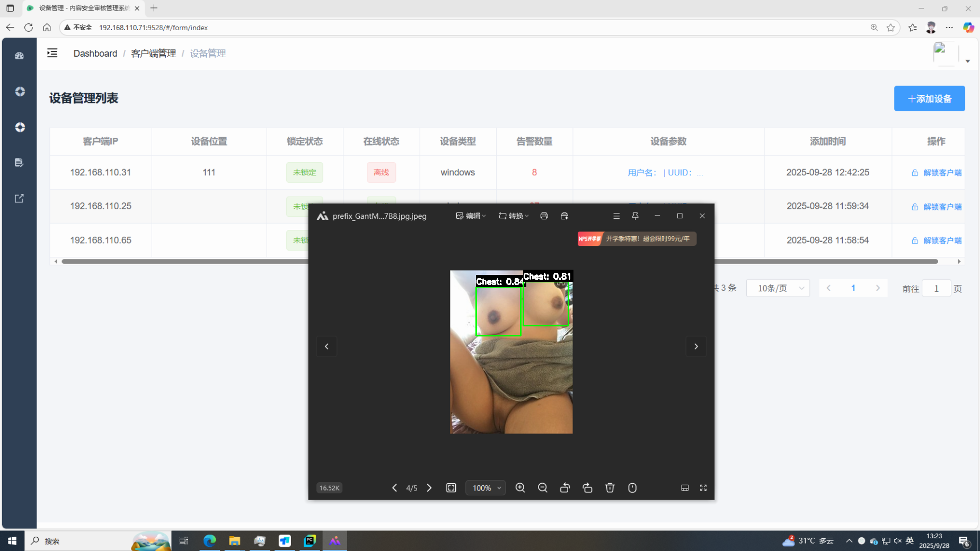The image size is (980, 551).
Task: Enter fullscreen mode in the viewer
Action: [x=703, y=488]
